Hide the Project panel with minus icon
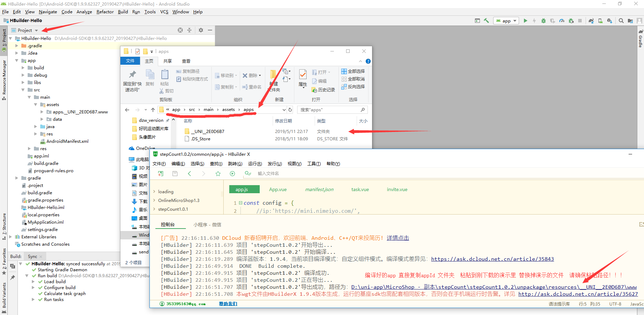Image resolution: width=644 pixels, height=315 pixels. [210, 30]
